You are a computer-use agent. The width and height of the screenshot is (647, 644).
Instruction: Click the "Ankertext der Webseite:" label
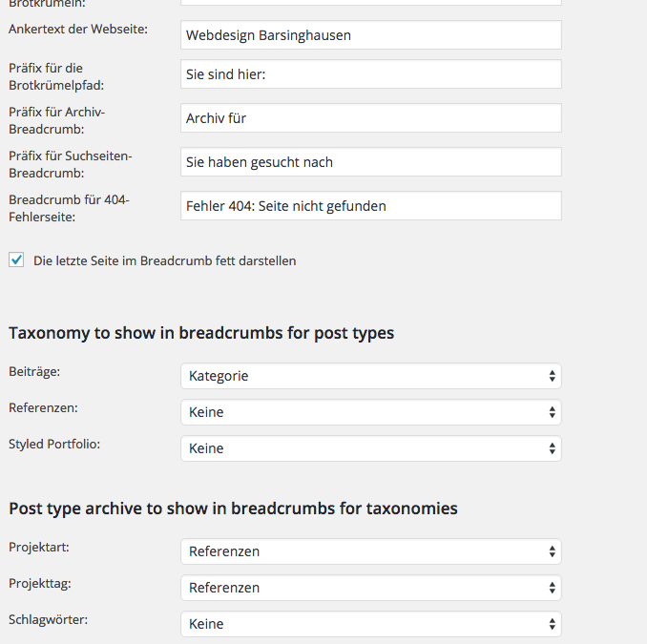[78, 29]
